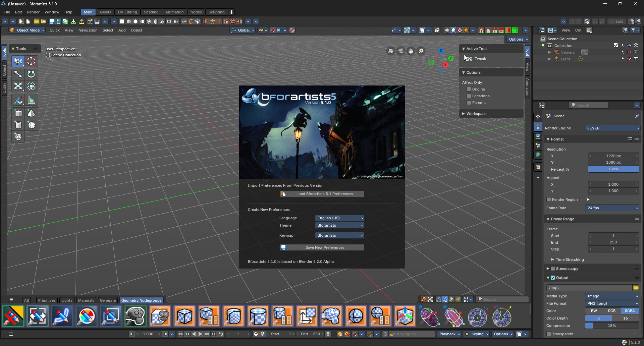
Task: Click the monkey head nodegroup asset
Action: click(136, 316)
